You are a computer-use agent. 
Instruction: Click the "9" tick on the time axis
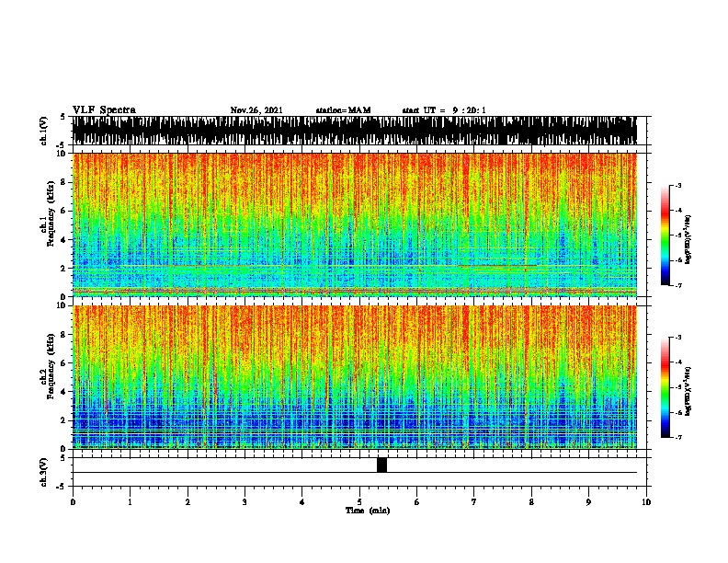coord(588,501)
